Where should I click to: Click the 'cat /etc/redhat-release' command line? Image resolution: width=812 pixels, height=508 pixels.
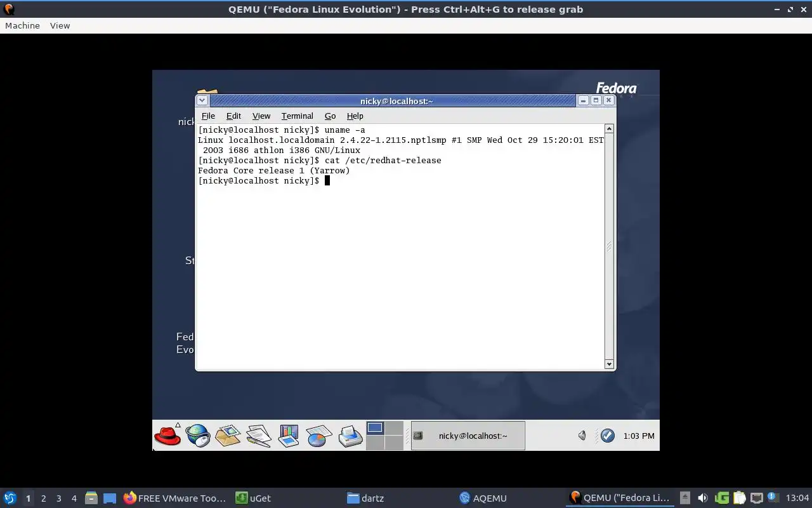pyautogui.click(x=320, y=160)
